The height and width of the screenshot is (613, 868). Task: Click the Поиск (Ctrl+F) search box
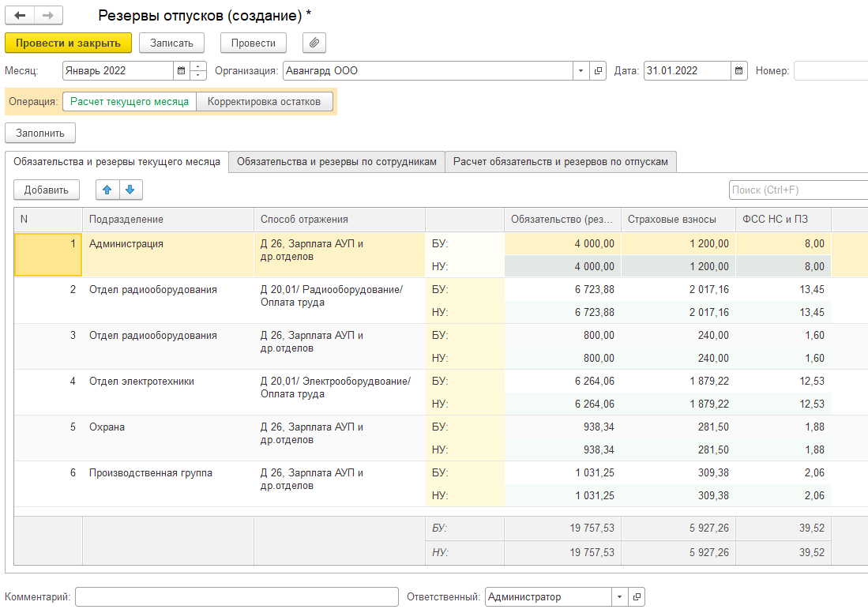(798, 190)
